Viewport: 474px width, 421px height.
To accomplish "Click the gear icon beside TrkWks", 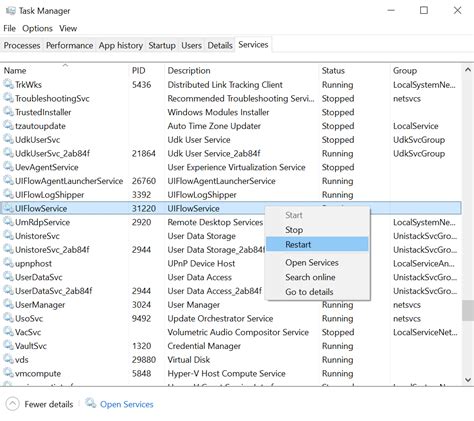I will tap(8, 84).
